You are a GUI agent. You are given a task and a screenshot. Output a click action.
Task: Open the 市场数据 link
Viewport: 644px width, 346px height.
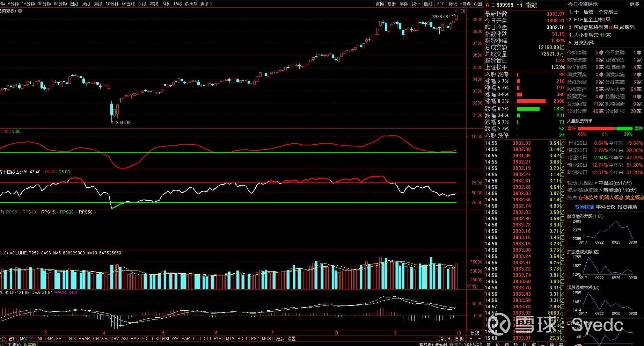(584, 207)
